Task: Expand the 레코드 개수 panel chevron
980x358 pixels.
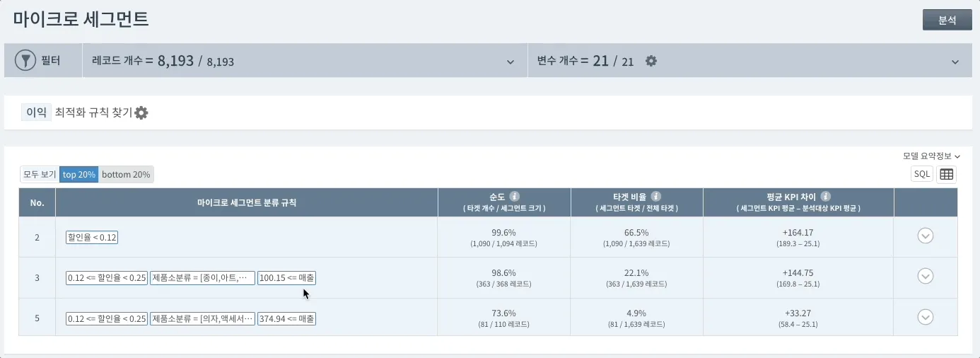Action: point(511,62)
